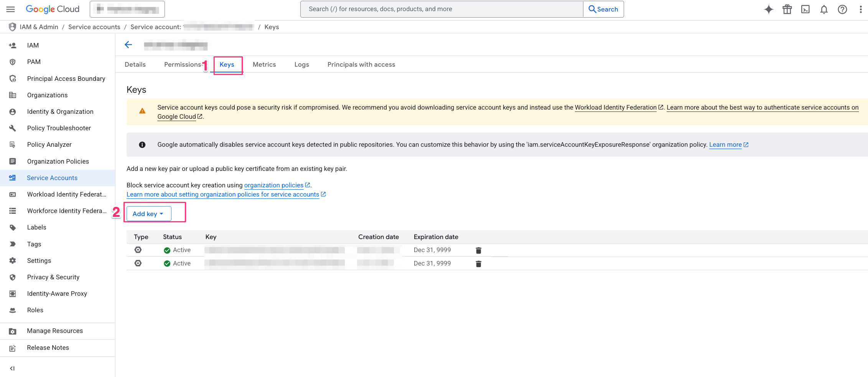The image size is (868, 377).
Task: Switch to the Permissions tab
Action: [x=183, y=64]
